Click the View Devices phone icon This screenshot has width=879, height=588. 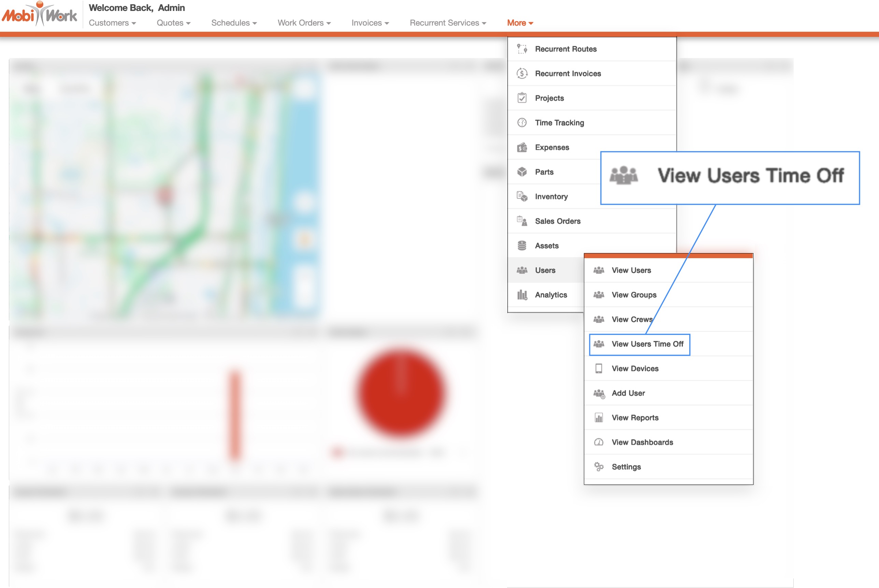[x=599, y=369]
